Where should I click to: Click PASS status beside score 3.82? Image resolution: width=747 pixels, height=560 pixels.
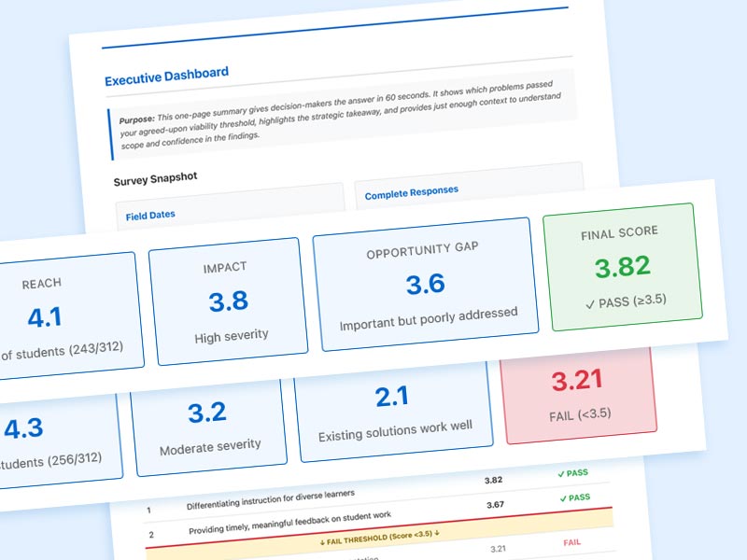573,473
